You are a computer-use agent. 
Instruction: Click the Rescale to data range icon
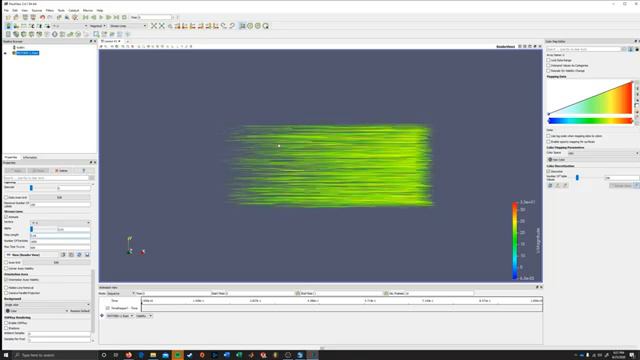[x=24, y=26]
